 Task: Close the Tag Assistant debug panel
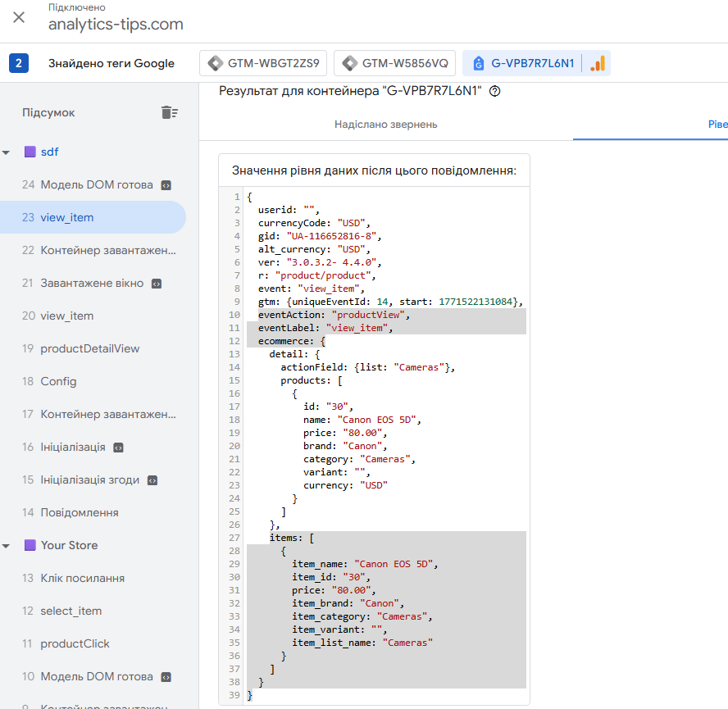point(19,17)
